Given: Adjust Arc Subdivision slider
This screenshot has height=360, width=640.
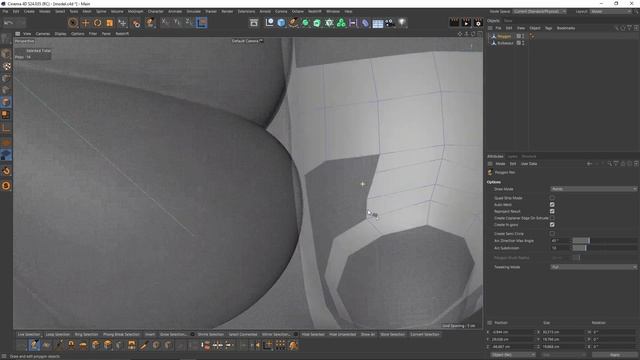Looking at the screenshot, I should pyautogui.click(x=604, y=248).
